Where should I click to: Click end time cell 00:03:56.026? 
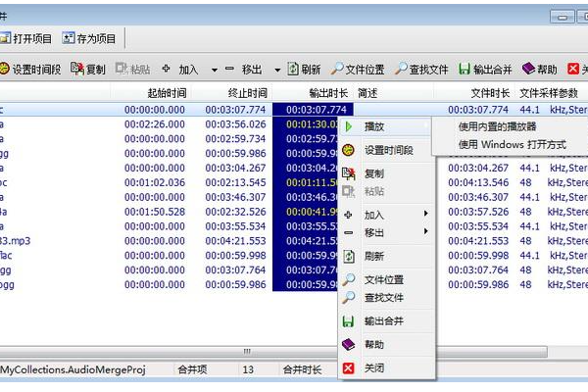click(x=235, y=124)
